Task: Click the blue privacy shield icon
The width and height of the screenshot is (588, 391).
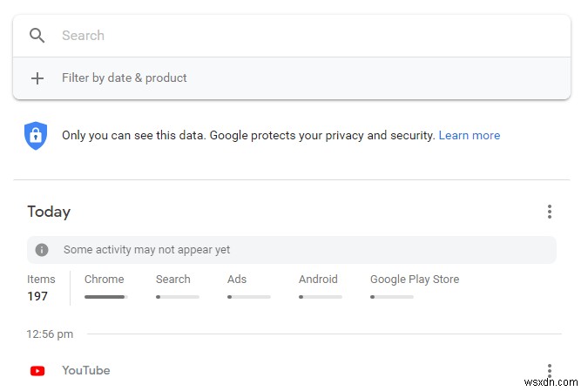Action: pyautogui.click(x=36, y=135)
